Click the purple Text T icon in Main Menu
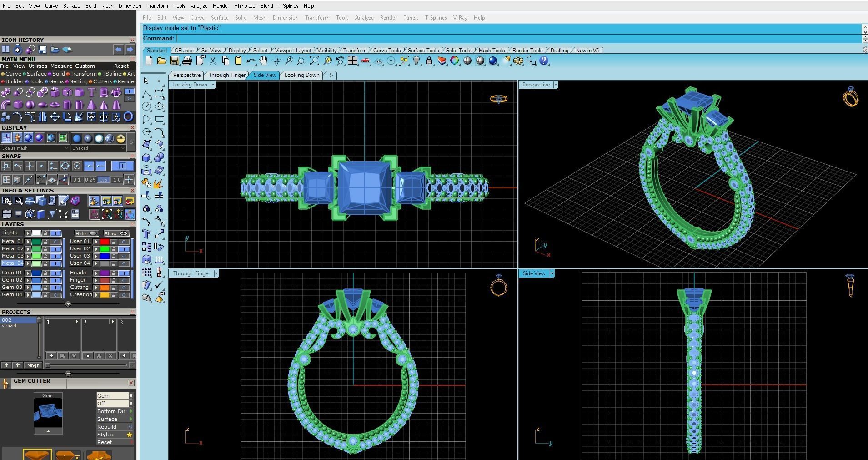868x460 pixels. point(91,93)
